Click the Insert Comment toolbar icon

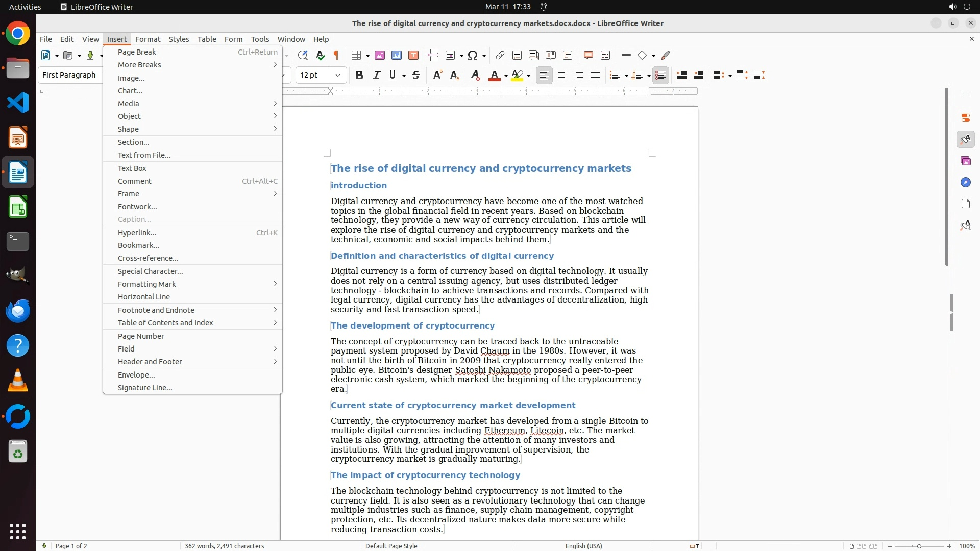(x=588, y=55)
